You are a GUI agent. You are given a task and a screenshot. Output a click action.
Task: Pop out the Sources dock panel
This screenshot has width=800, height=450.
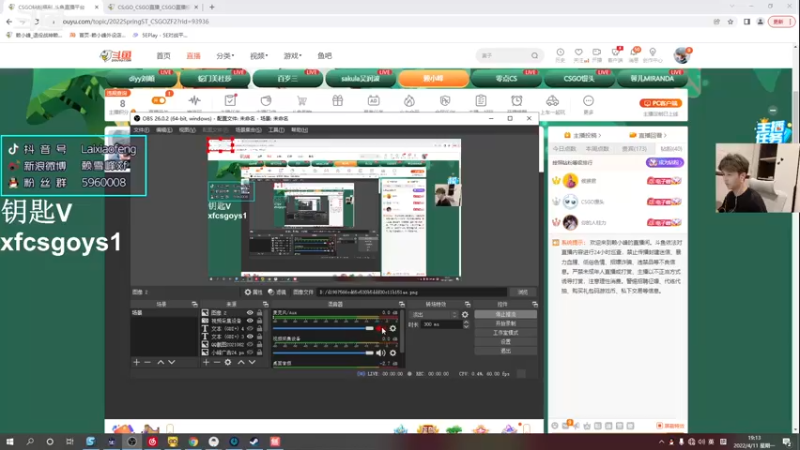[x=265, y=304]
